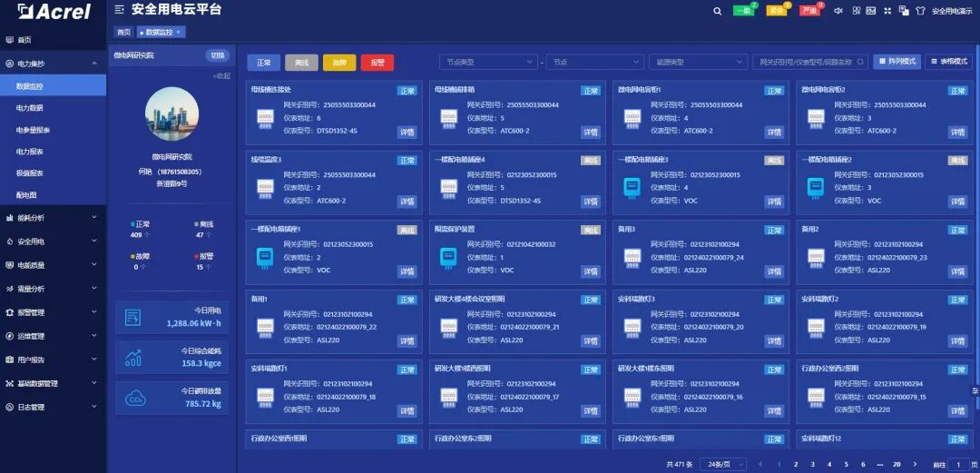The image size is (980, 473).
Task: Open the 能源类型 dropdown
Action: (x=697, y=63)
